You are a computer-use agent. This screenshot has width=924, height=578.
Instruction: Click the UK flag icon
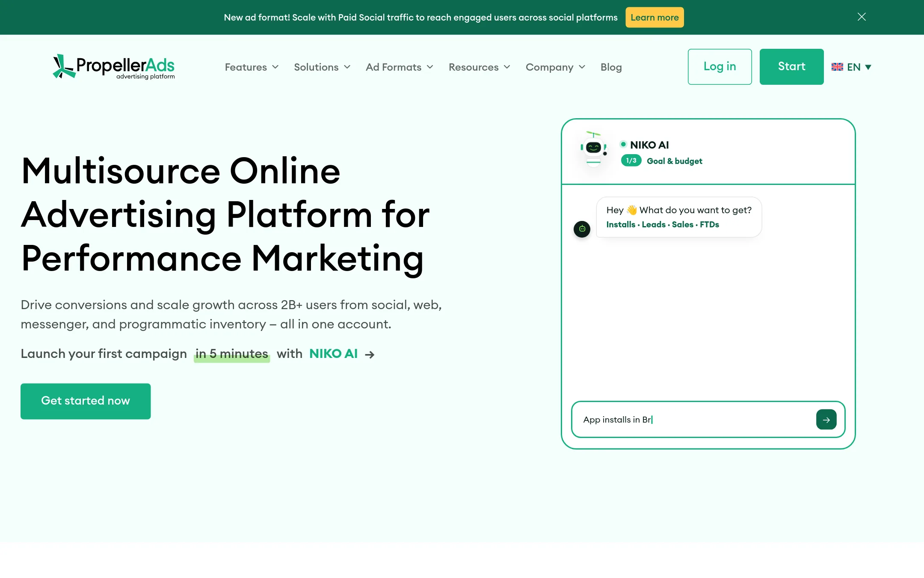click(x=837, y=67)
